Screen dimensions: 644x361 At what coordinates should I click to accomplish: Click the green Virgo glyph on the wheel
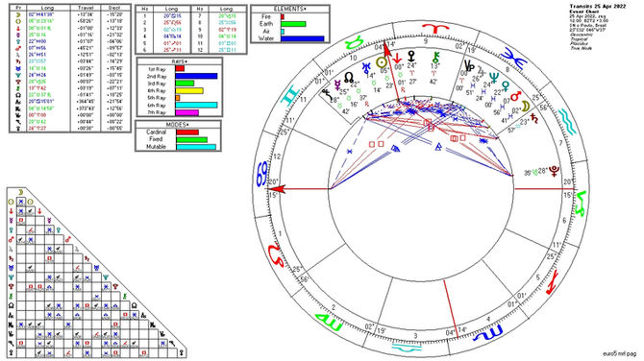point(330,322)
